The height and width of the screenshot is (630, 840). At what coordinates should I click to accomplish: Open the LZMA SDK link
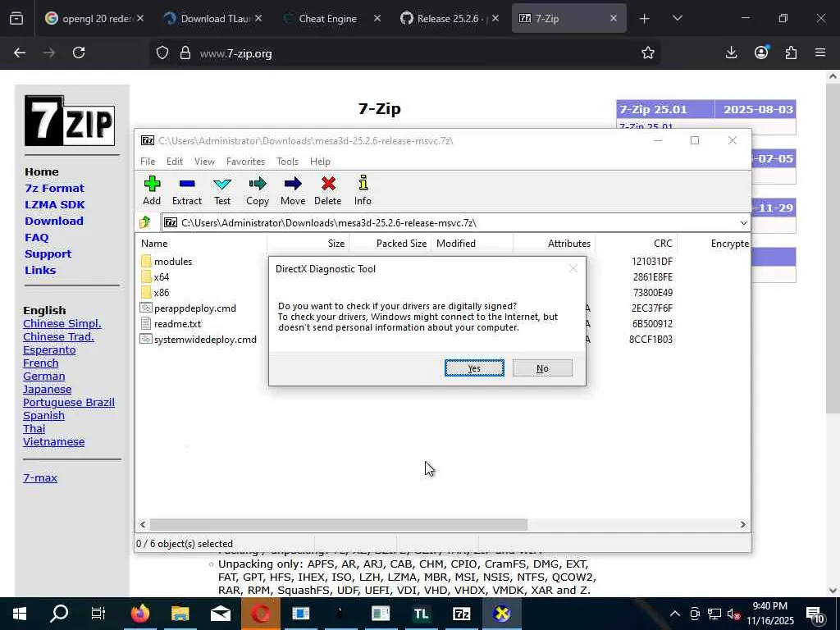click(x=55, y=204)
